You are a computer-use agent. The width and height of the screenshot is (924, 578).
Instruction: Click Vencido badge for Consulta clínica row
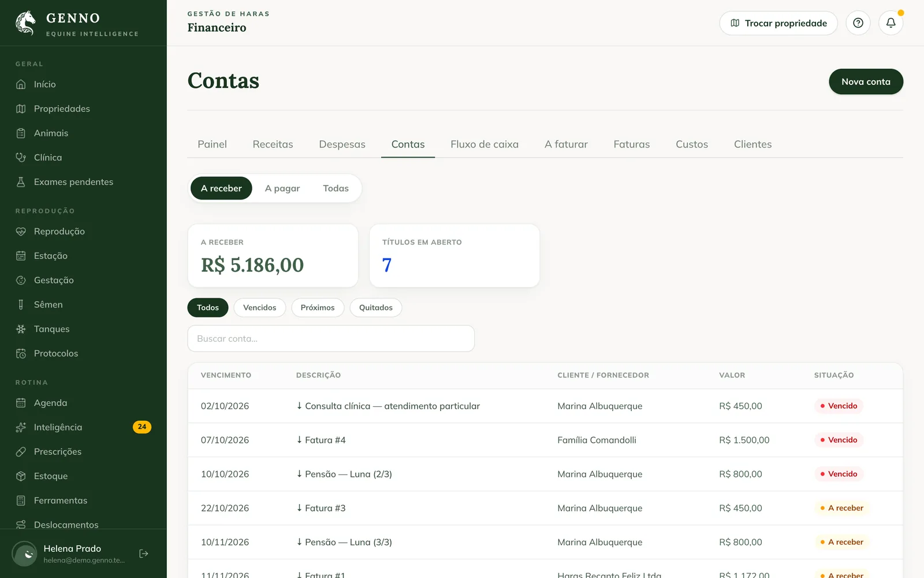point(839,406)
